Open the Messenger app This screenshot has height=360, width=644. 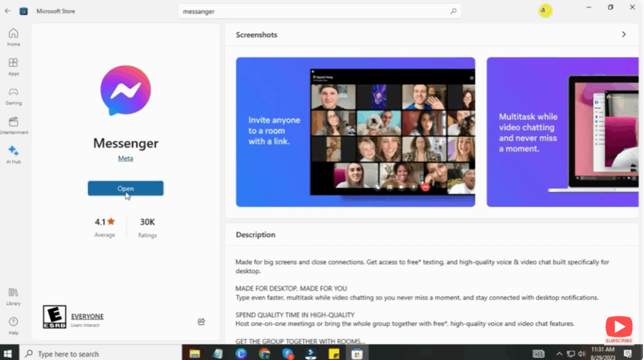point(126,188)
